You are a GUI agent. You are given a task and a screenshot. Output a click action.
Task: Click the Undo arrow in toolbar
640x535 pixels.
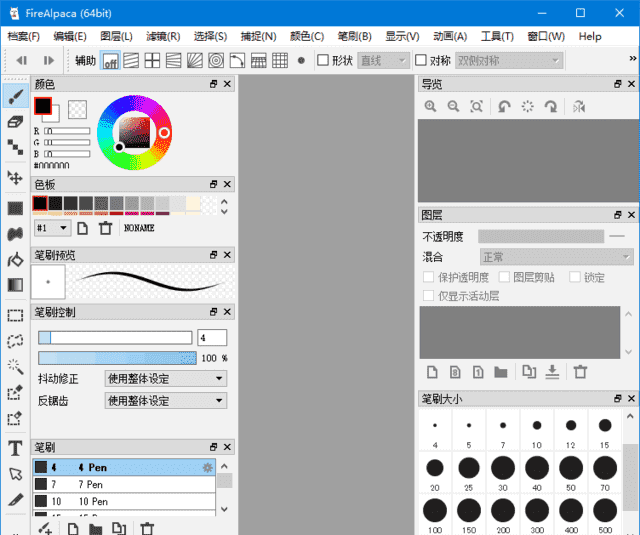[21, 60]
